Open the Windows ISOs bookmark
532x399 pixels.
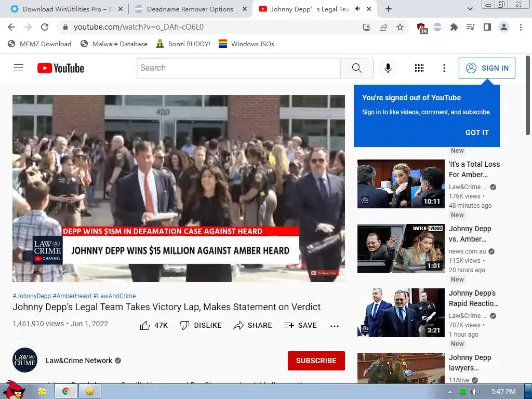pyautogui.click(x=246, y=44)
